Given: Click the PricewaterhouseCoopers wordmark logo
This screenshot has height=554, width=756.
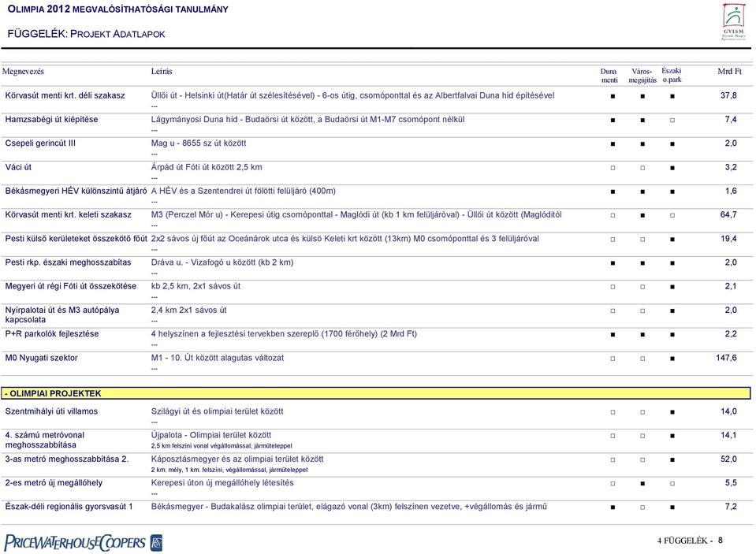Looking at the screenshot, I should coord(75,543).
